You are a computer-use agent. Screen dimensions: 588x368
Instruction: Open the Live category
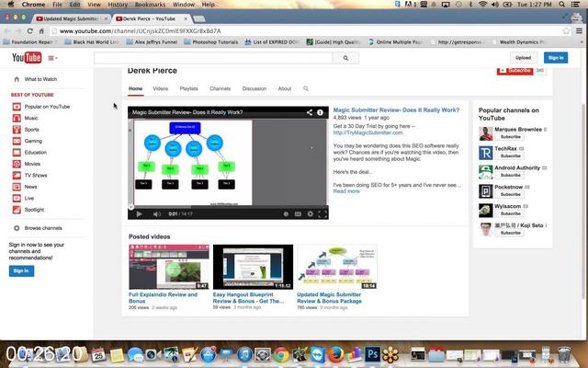tap(28, 199)
